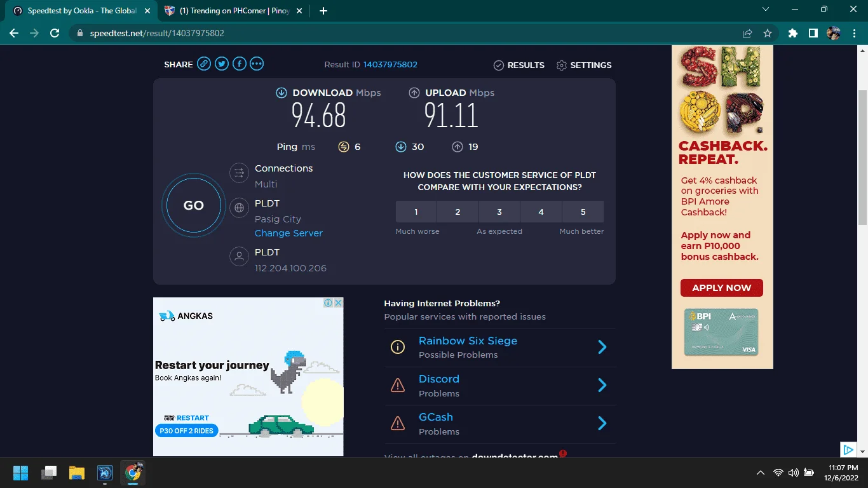Click the PLDT provider user icon
This screenshot has width=868, height=488.
(x=239, y=257)
